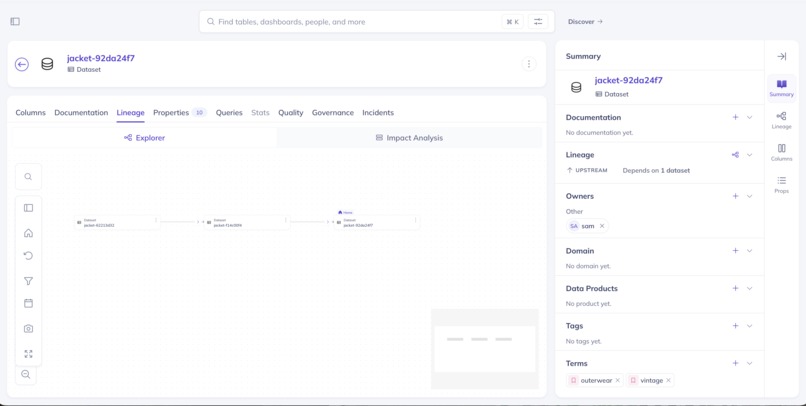Open Props from the right rail icons
This screenshot has width=806, height=406.
click(x=781, y=184)
